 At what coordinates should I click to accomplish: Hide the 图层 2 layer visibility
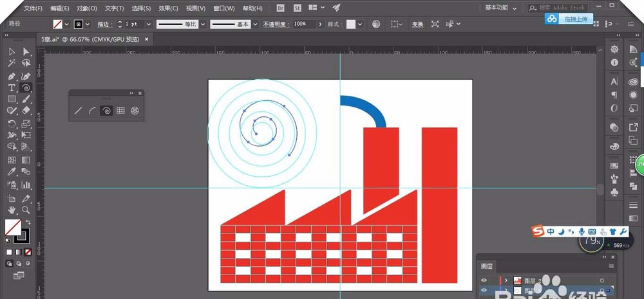coord(484,280)
